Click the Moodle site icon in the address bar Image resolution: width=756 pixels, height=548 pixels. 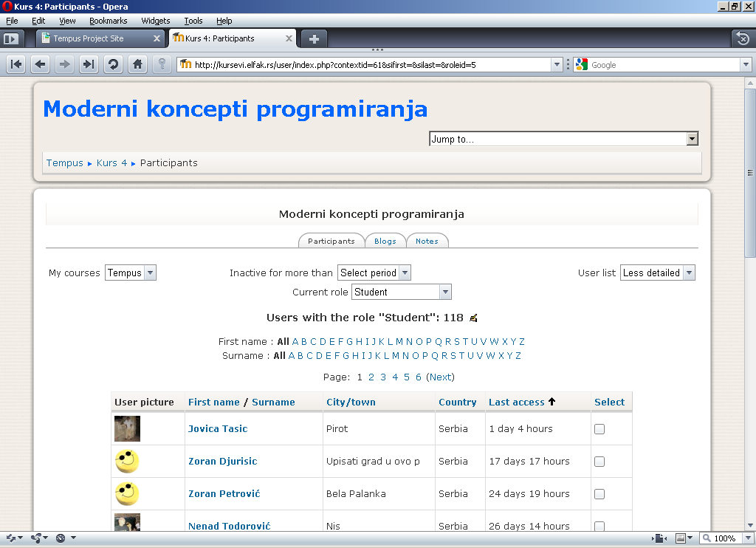click(185, 65)
